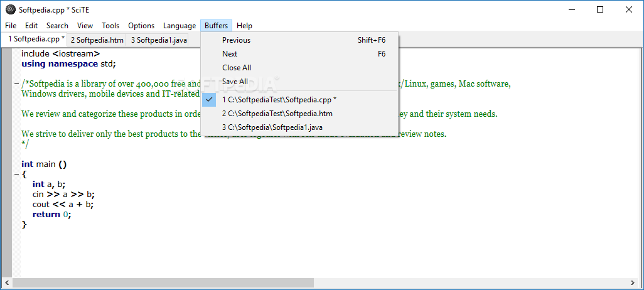The image size is (644, 290).
Task: Minimize the SciTE window
Action: pos(571,9)
